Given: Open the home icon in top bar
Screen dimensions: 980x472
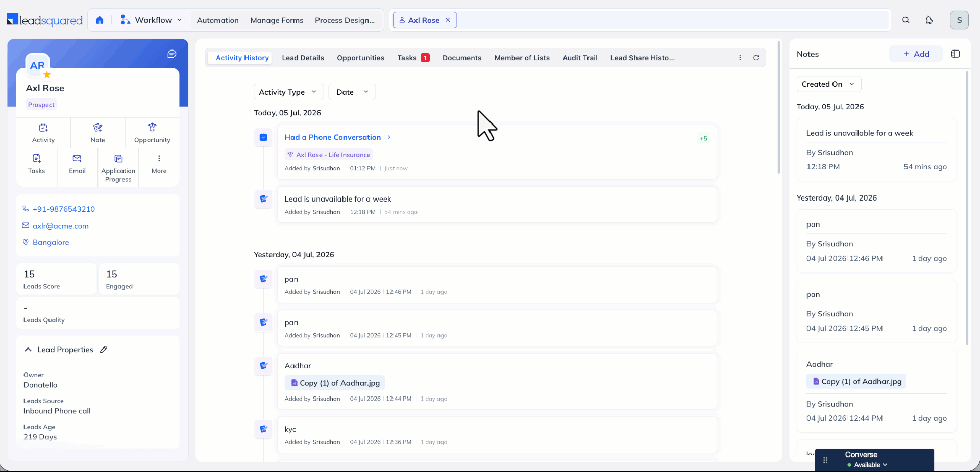Looking at the screenshot, I should point(100,20).
